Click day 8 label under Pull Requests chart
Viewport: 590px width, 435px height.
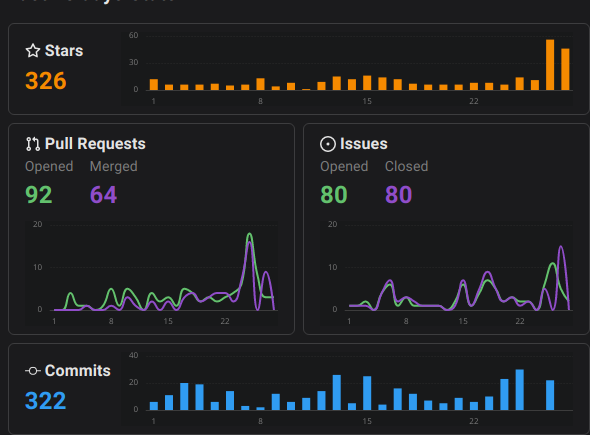tap(111, 321)
